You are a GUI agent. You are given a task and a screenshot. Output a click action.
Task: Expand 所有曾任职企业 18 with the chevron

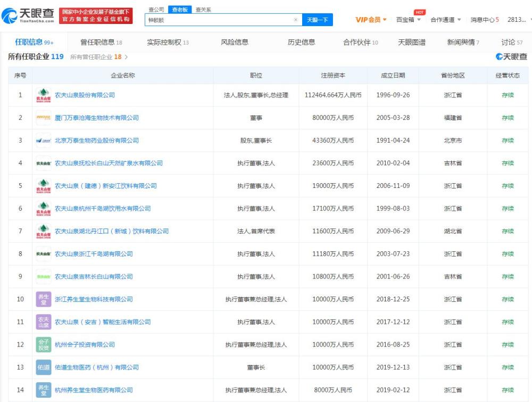126,57
